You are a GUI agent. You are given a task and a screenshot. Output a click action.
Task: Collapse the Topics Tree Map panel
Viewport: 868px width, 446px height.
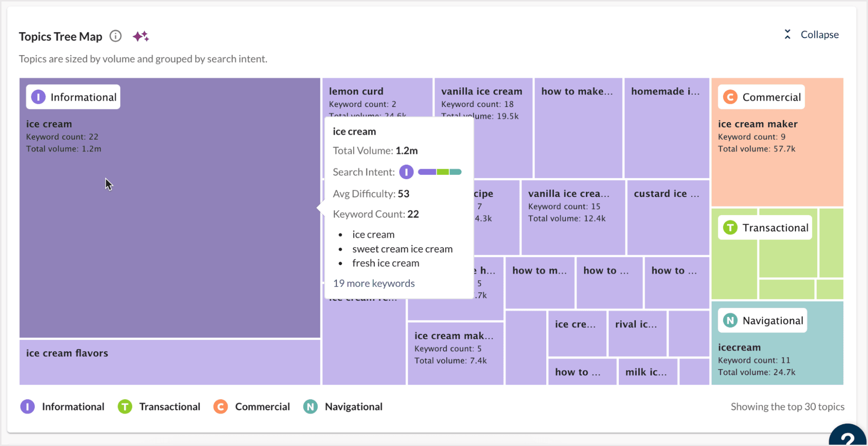coord(819,34)
